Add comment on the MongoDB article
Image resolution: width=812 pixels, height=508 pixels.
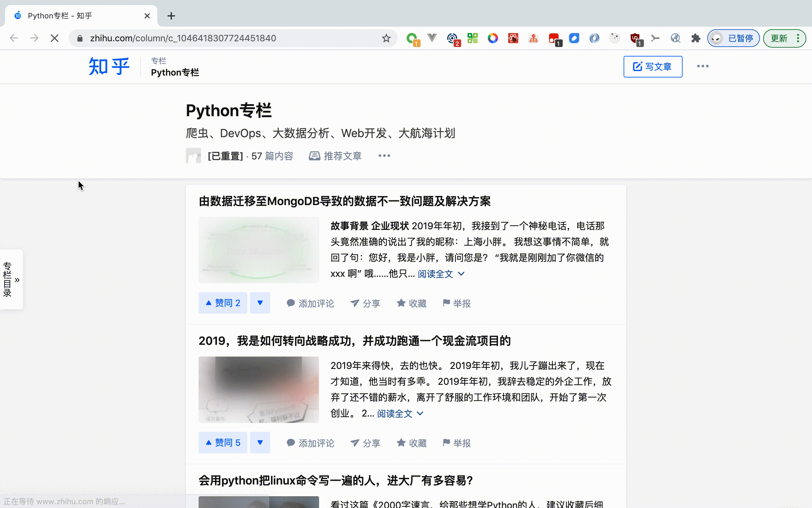pos(311,304)
